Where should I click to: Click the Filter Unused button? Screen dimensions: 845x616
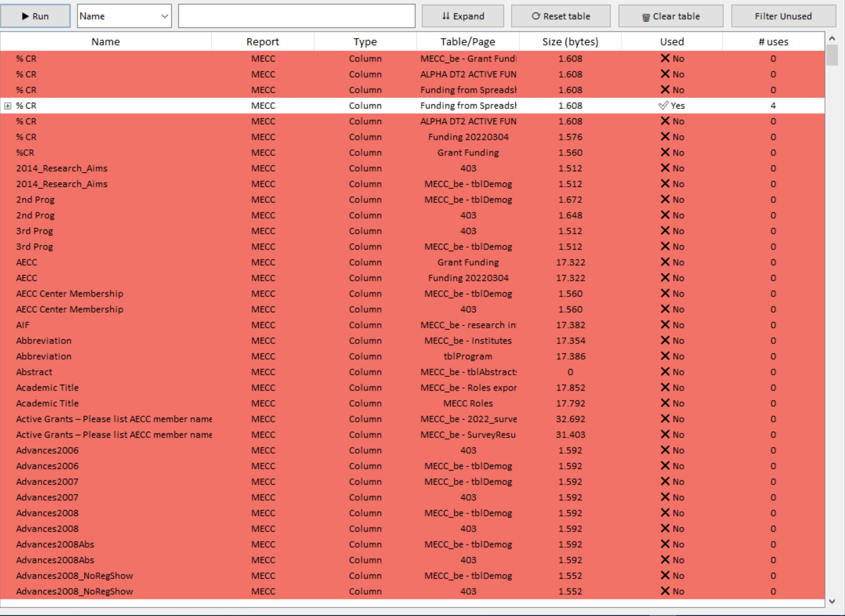(x=783, y=16)
